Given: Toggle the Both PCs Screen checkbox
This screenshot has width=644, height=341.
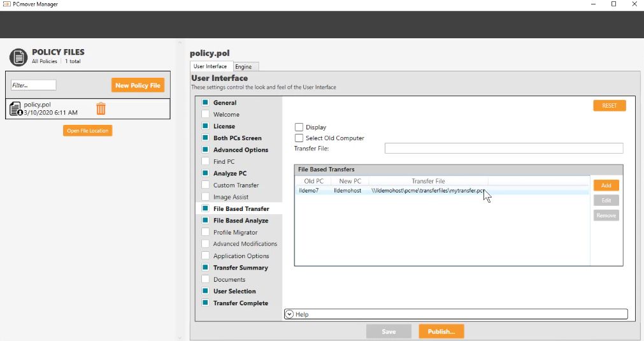Looking at the screenshot, I should (205, 138).
